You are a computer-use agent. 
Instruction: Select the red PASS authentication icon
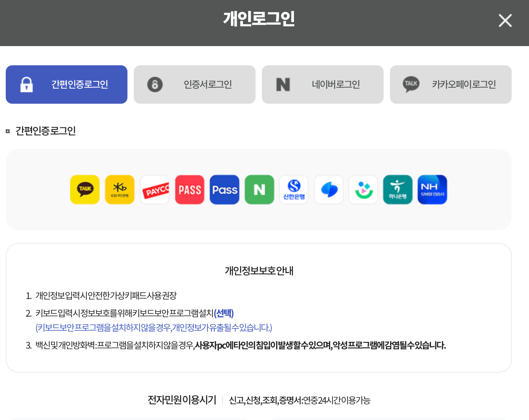click(189, 190)
